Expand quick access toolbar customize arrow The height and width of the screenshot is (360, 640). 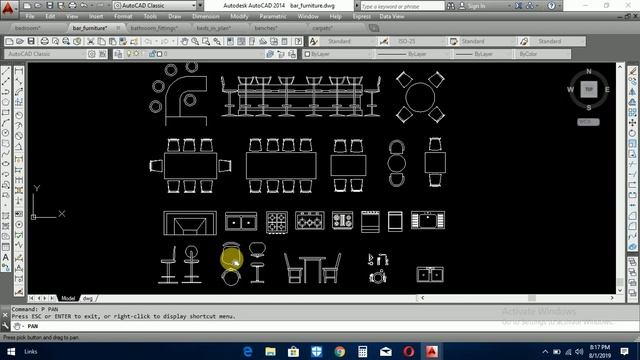pyautogui.click(x=200, y=6)
